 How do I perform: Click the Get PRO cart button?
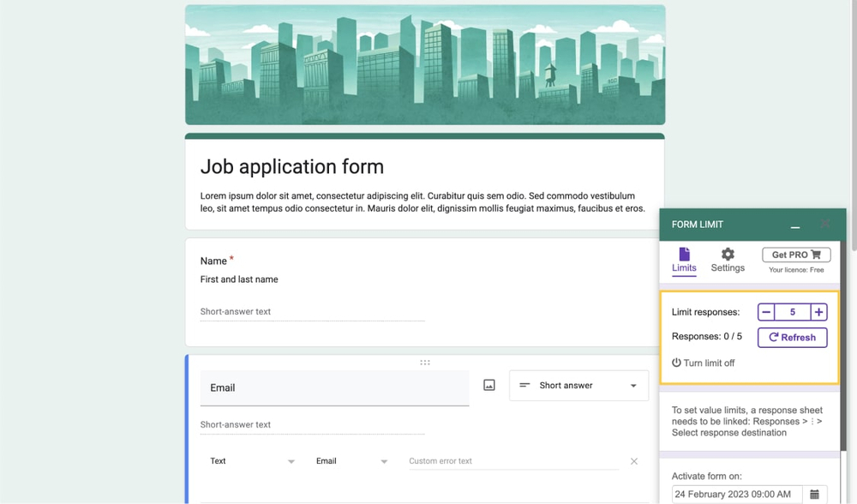pos(796,255)
